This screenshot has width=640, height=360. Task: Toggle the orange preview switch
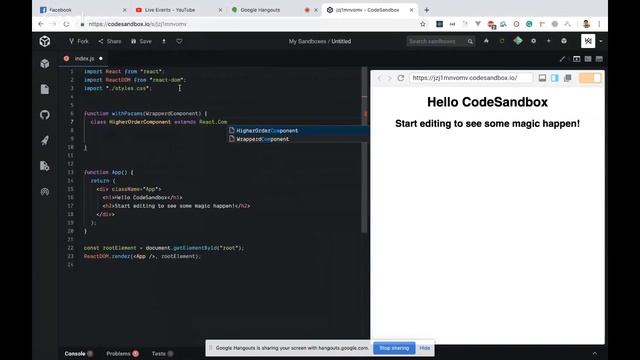[x=590, y=78]
